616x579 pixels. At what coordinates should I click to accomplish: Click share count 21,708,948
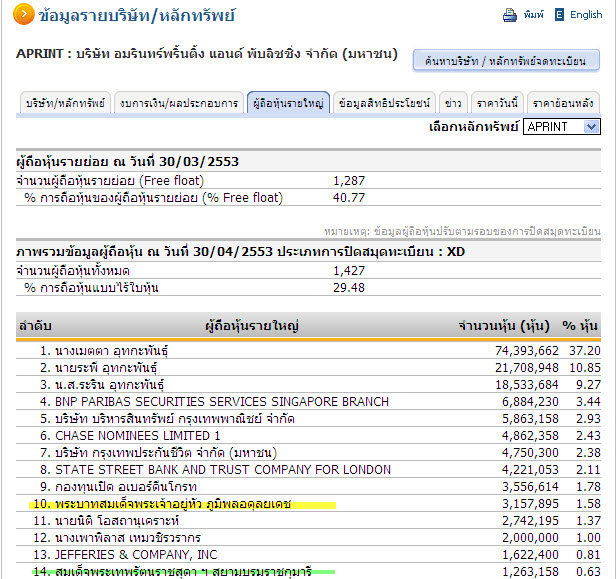(x=526, y=368)
